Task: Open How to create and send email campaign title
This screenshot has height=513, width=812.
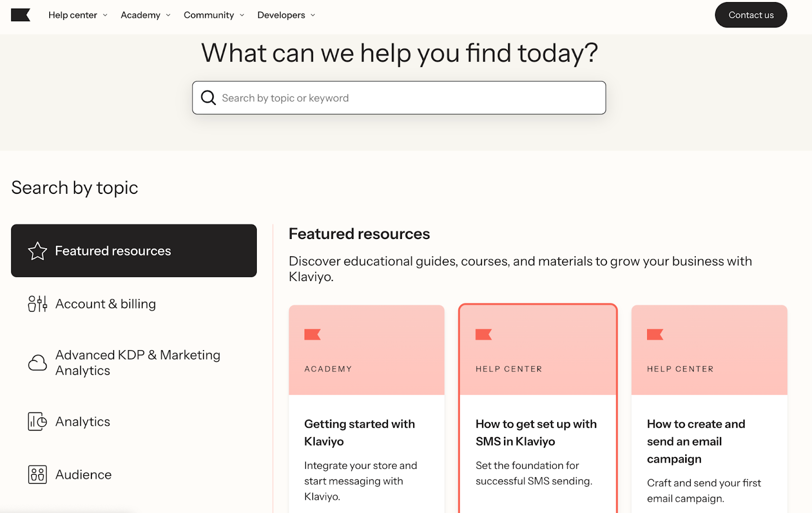Action: (x=696, y=441)
